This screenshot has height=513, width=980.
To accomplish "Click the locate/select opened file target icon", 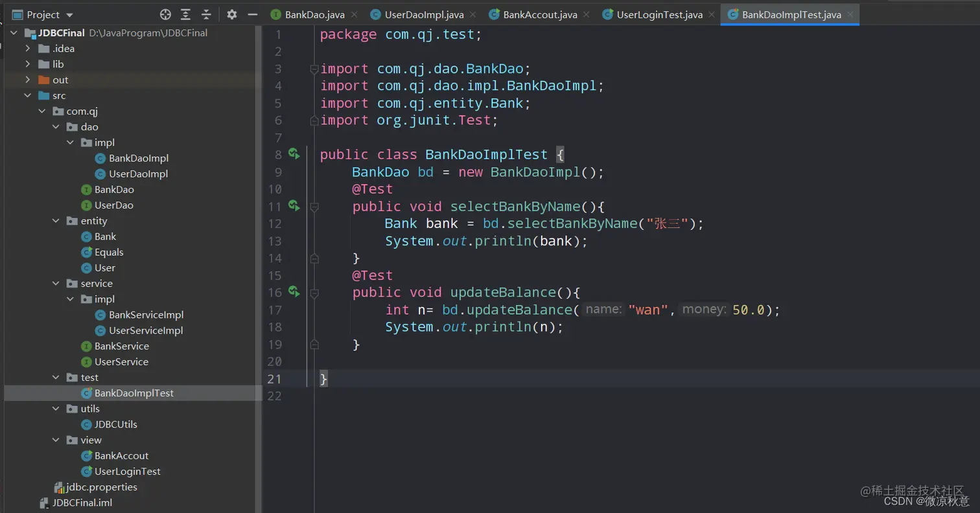I will click(x=165, y=14).
